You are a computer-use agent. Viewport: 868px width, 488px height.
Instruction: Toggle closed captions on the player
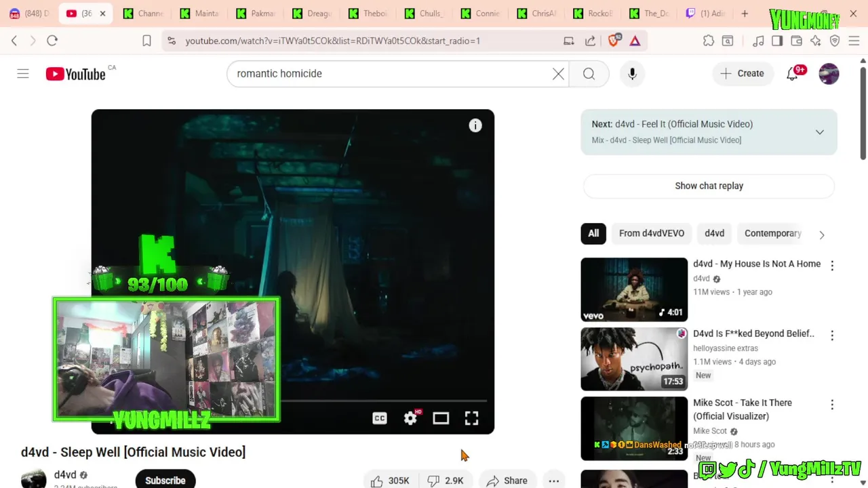click(x=380, y=418)
